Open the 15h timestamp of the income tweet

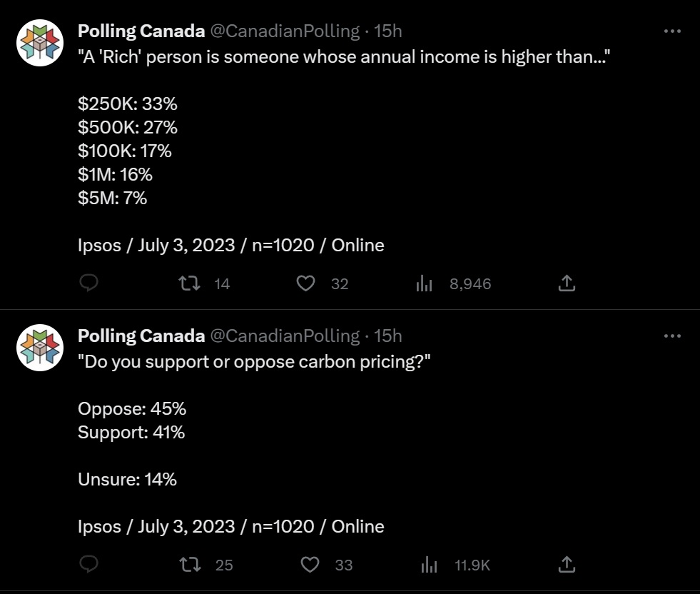[x=388, y=31]
